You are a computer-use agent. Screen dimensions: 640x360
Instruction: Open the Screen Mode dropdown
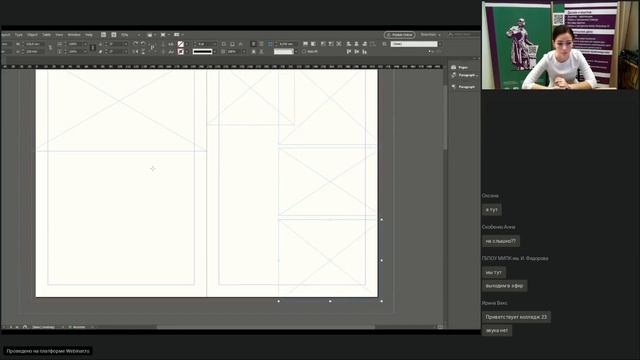[164, 35]
